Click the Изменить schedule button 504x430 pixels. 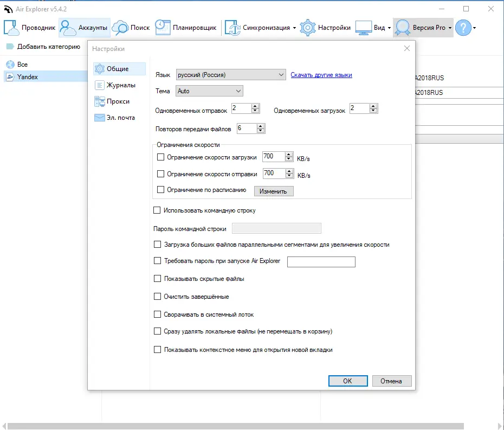(x=274, y=191)
